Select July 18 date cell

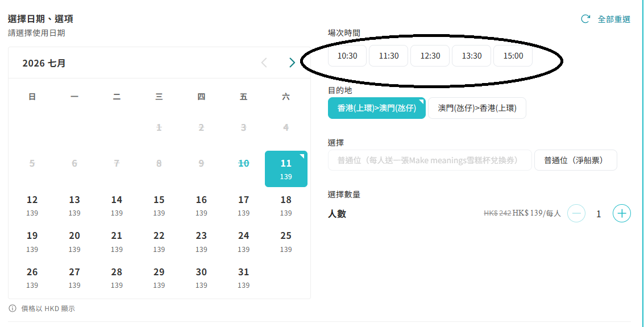click(x=286, y=205)
